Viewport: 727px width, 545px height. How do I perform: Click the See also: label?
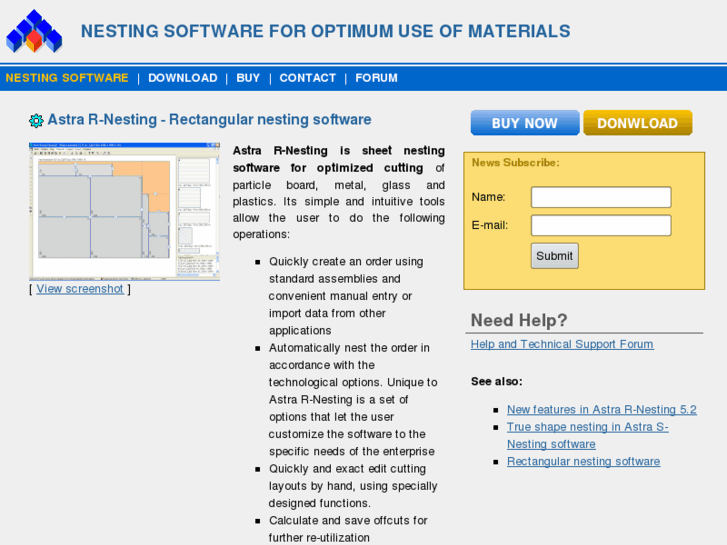pyautogui.click(x=497, y=381)
